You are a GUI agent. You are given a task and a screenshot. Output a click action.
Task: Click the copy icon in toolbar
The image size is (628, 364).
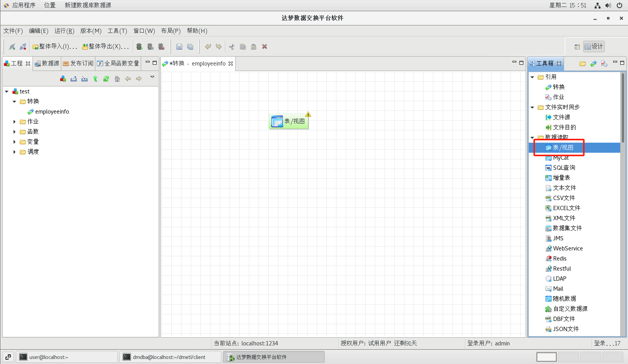(243, 47)
